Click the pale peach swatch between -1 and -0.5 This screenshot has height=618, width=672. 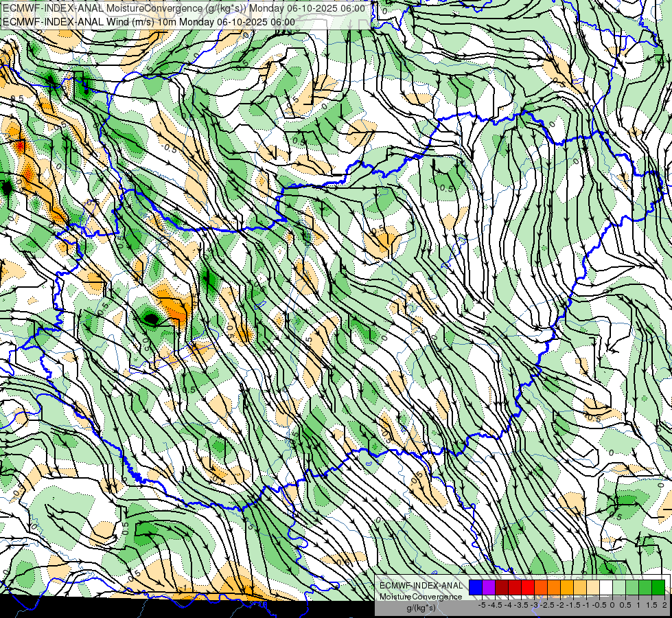point(593,588)
